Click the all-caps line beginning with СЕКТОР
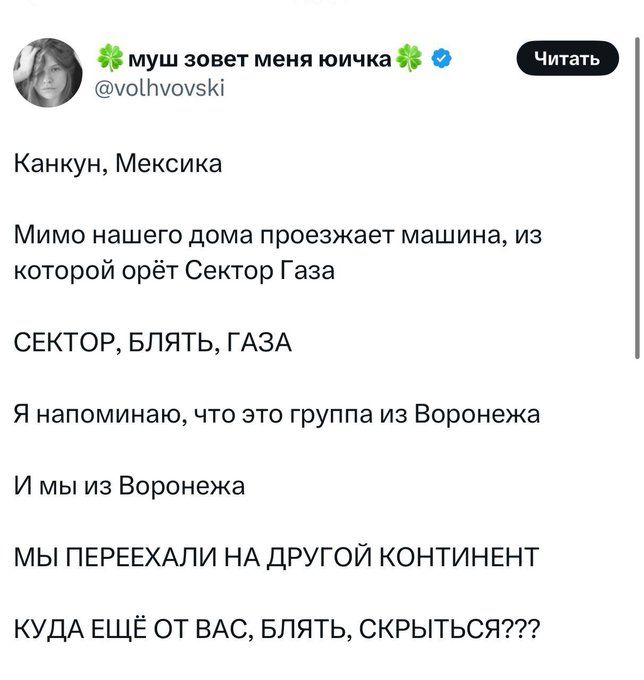This screenshot has height=680, width=644. click(153, 345)
